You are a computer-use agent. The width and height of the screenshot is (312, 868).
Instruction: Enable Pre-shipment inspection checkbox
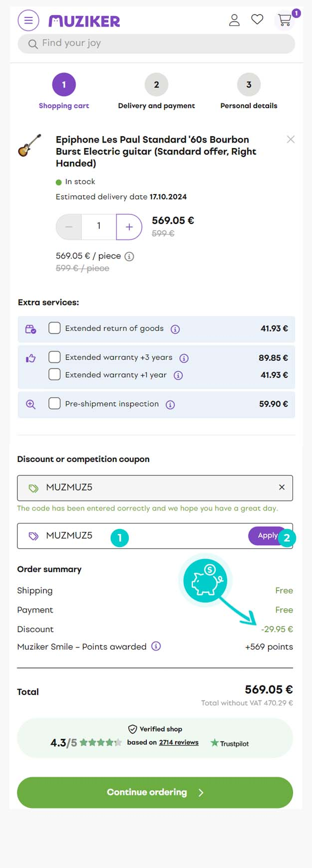[x=54, y=403]
